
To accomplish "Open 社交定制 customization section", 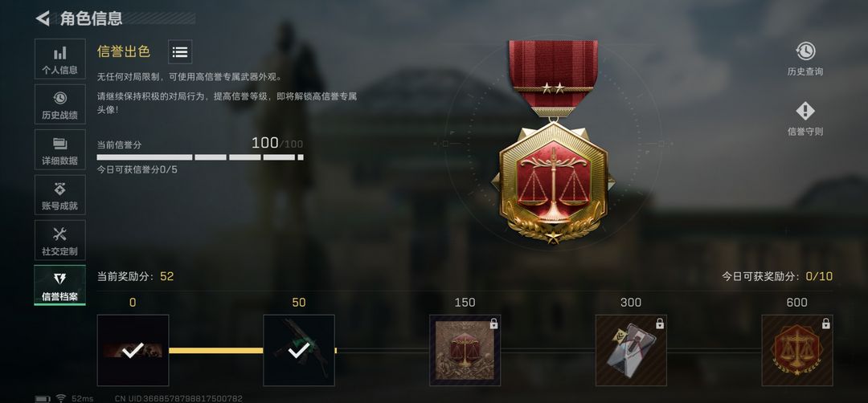I will point(59,240).
